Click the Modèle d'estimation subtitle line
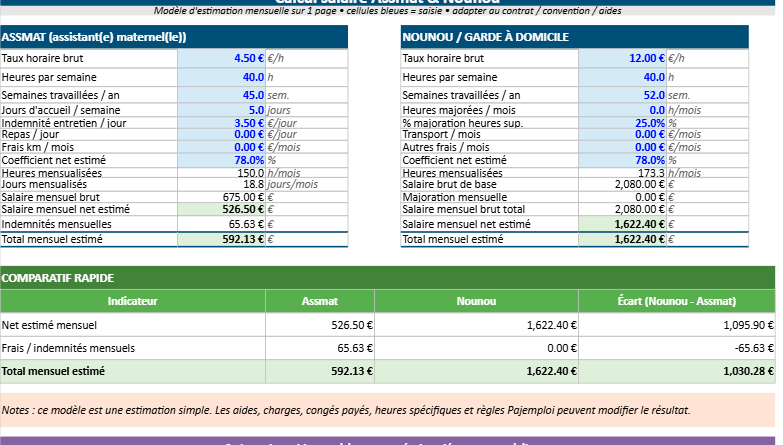 pos(388,10)
